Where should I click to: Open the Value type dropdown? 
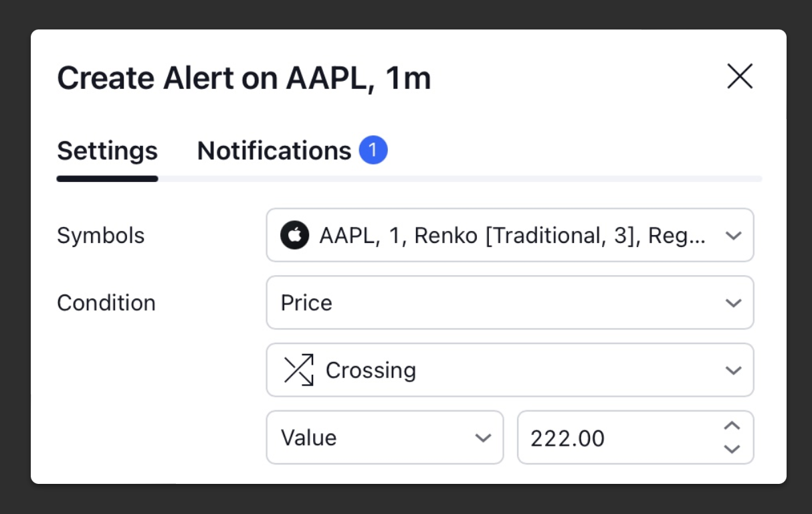coord(375,438)
